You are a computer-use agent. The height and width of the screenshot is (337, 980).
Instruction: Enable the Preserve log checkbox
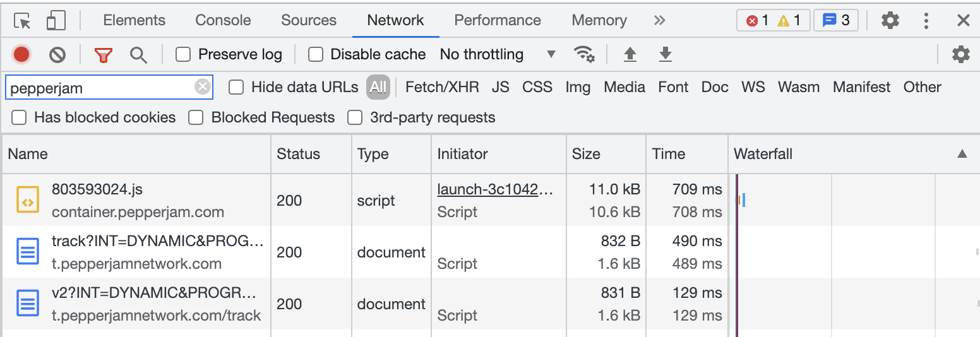pyautogui.click(x=183, y=54)
